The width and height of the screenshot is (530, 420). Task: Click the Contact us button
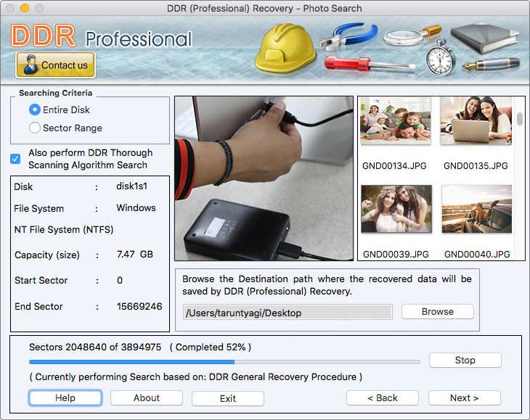click(55, 65)
